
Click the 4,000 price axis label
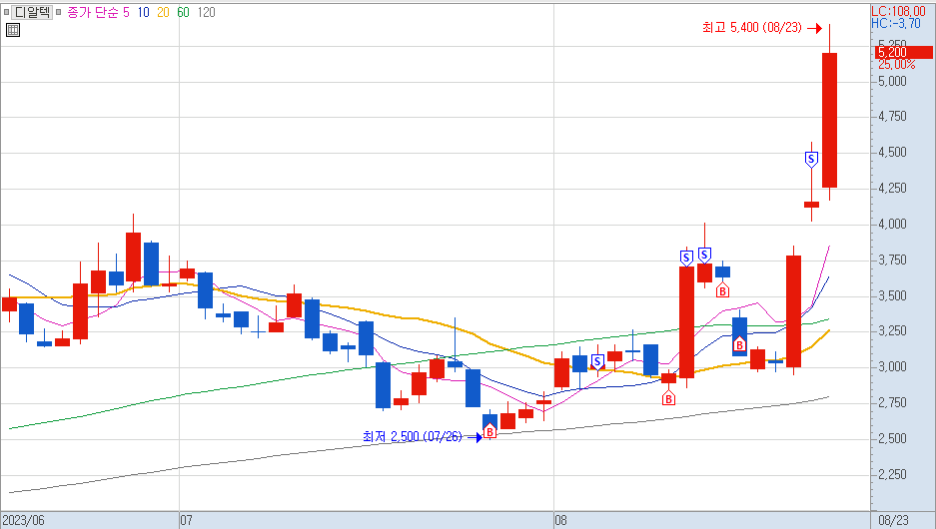pos(892,224)
